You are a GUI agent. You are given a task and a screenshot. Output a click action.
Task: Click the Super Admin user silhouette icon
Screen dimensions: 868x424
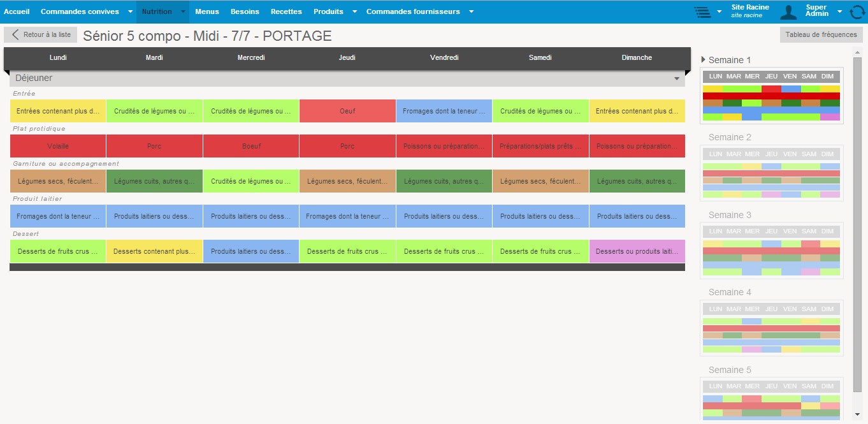789,12
